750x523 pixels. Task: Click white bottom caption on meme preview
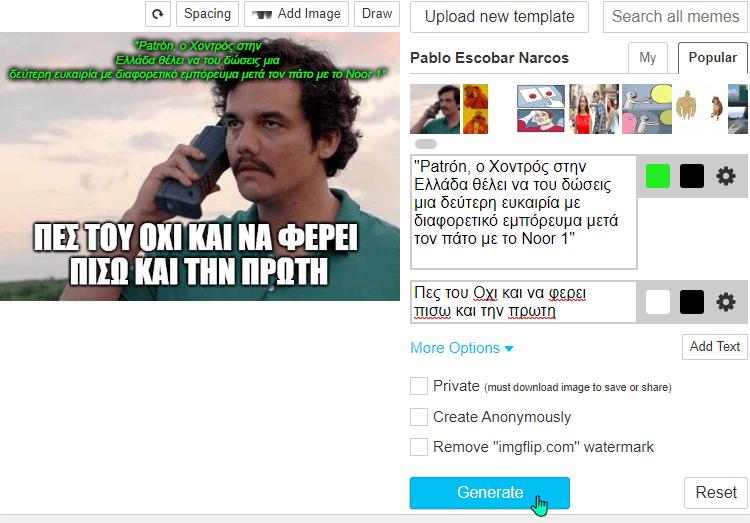[x=196, y=254]
